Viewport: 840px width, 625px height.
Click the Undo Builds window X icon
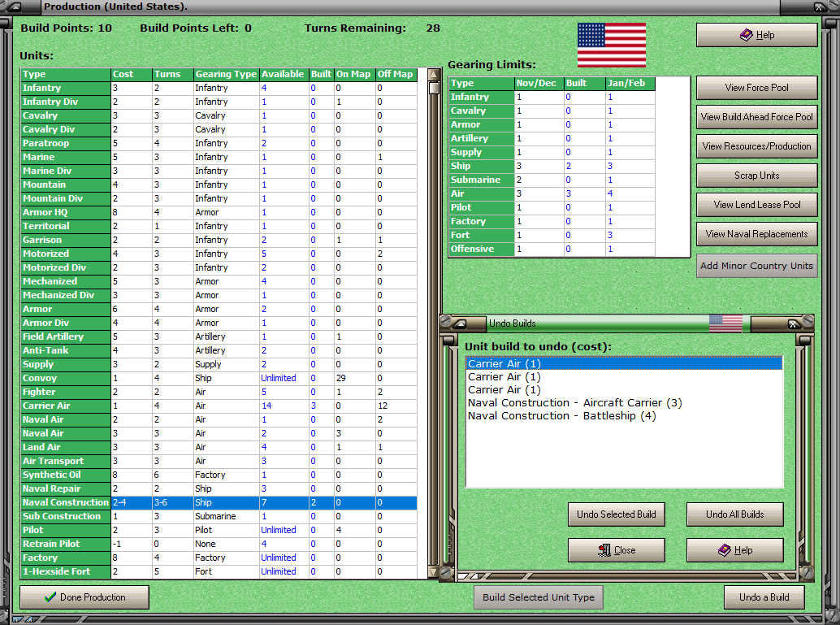click(x=793, y=323)
